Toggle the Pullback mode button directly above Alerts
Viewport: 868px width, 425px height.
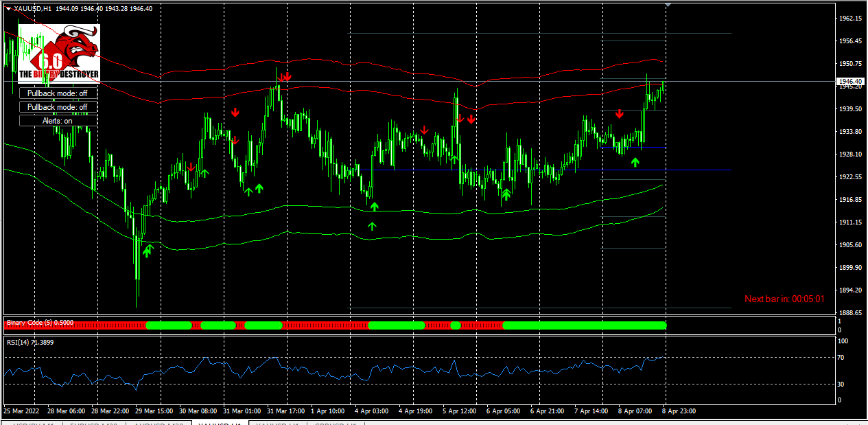(x=58, y=106)
